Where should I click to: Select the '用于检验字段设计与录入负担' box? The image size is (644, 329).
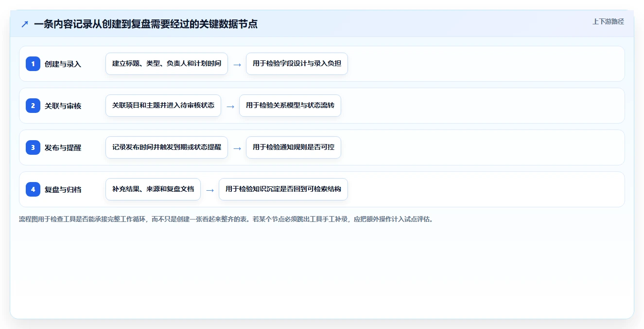297,64
